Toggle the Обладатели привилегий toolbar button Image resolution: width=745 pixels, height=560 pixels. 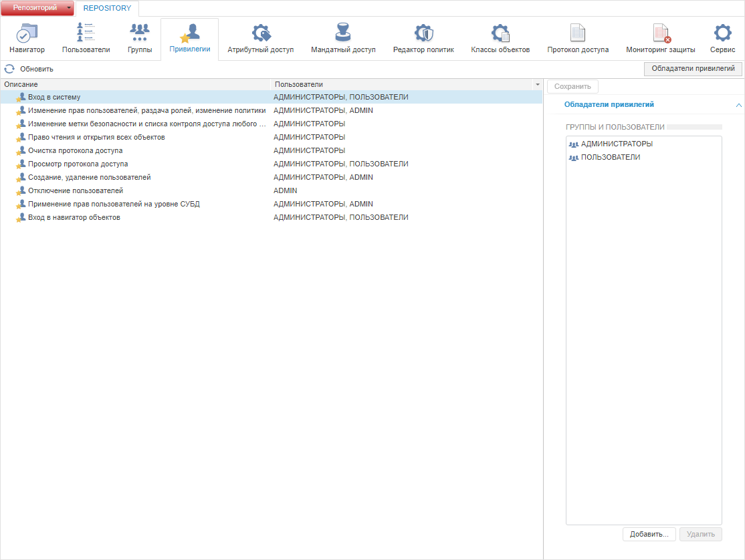[694, 69]
